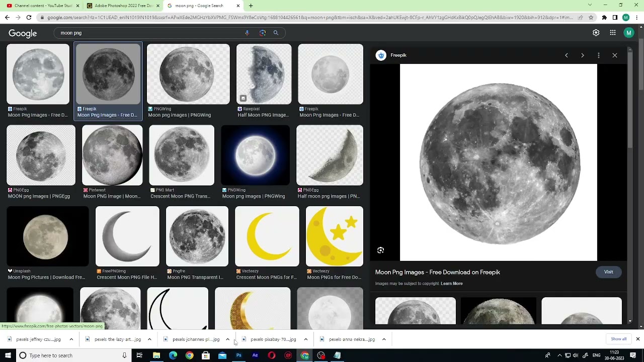Viewport: 644px width, 362px height.
Task: Click the Visit button for Freepik image
Action: [x=608, y=272]
